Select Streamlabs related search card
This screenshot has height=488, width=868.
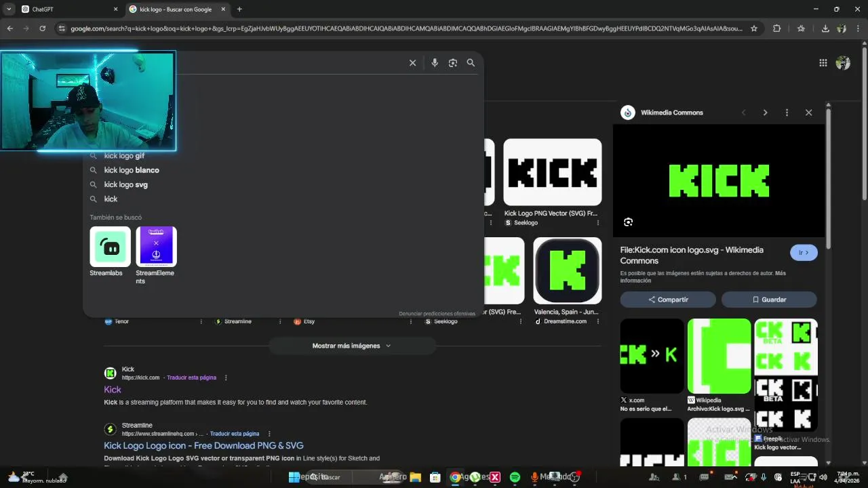click(x=110, y=251)
